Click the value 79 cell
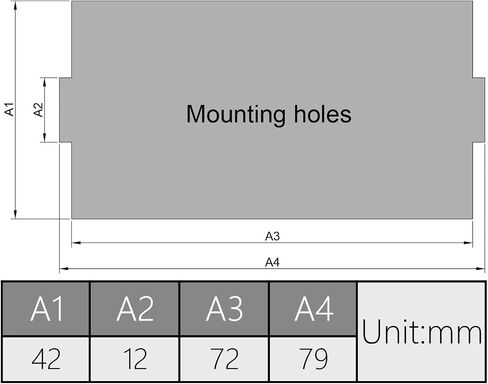 click(313, 359)
